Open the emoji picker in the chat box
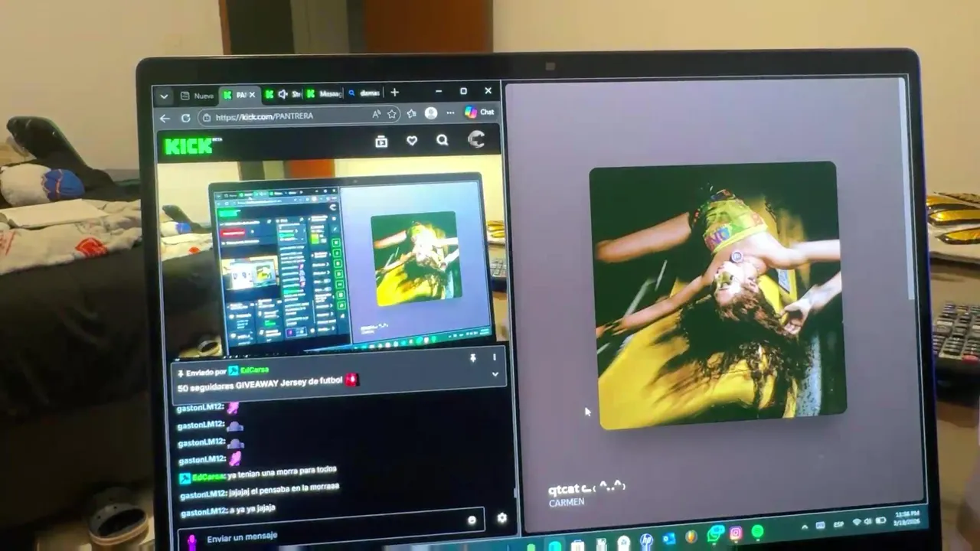The image size is (980, 551). (x=472, y=520)
